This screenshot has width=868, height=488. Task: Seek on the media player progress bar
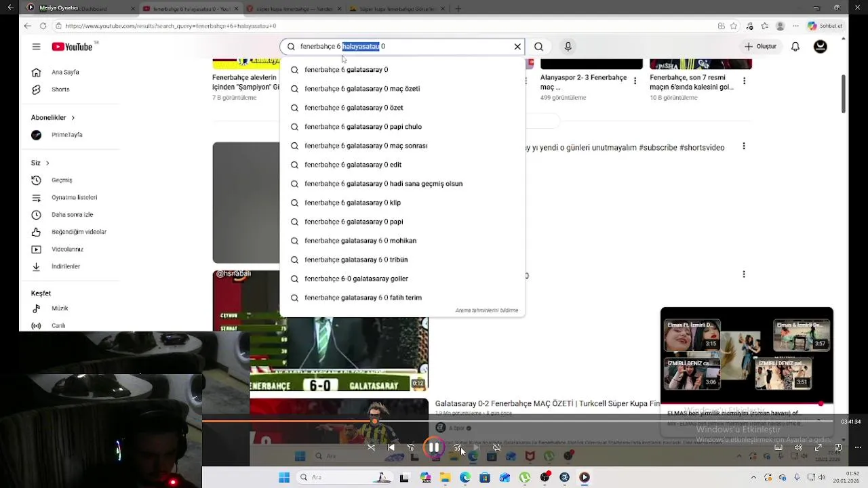coord(519,422)
